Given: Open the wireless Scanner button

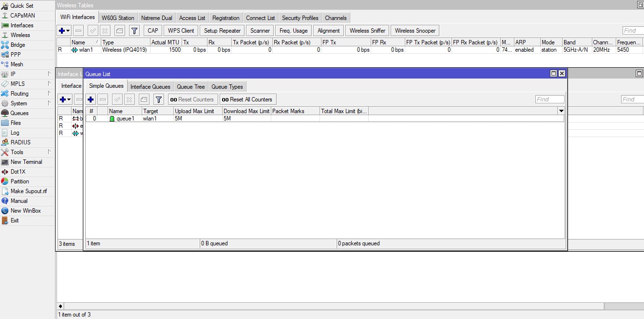Looking at the screenshot, I should (x=260, y=30).
